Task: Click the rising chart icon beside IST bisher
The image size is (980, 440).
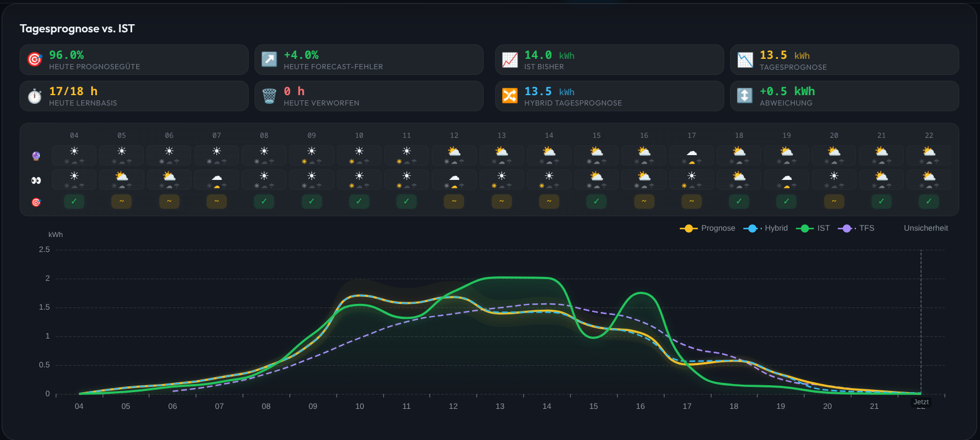Action: click(x=510, y=59)
